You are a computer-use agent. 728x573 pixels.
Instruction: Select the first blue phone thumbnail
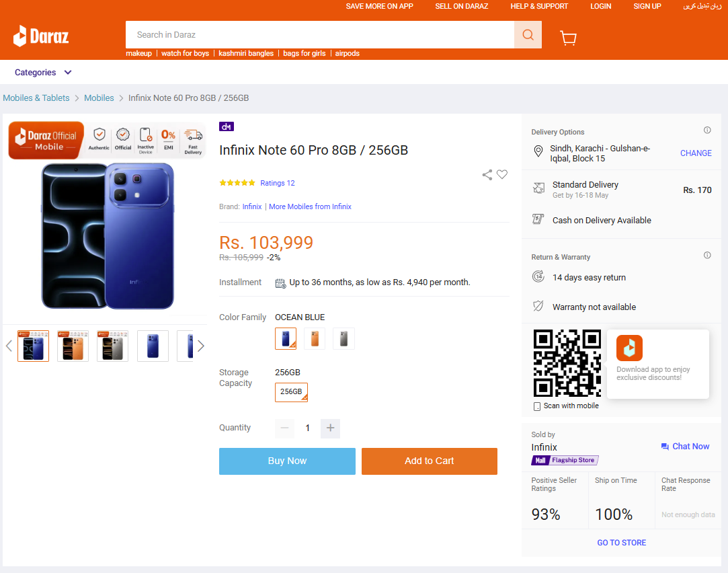pyautogui.click(x=33, y=346)
